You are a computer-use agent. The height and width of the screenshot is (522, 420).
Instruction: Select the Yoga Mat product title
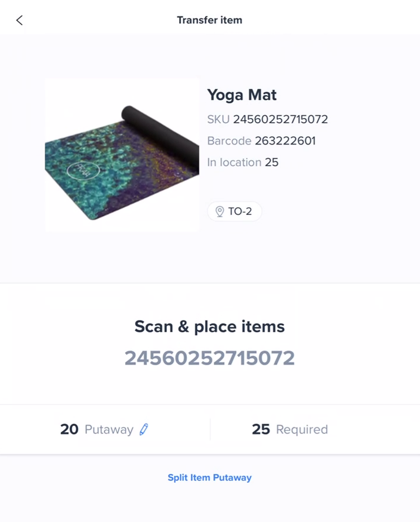coord(242,95)
